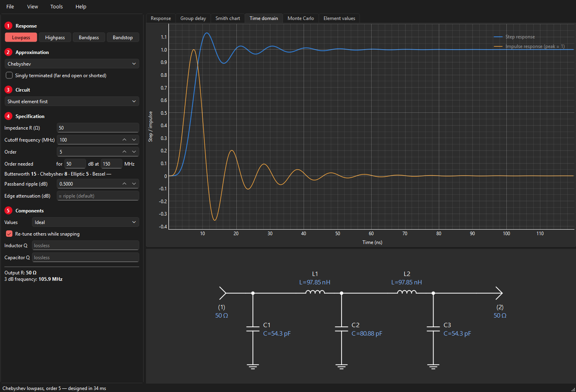Select the Bandstop response type
The height and width of the screenshot is (392, 576).
(123, 37)
